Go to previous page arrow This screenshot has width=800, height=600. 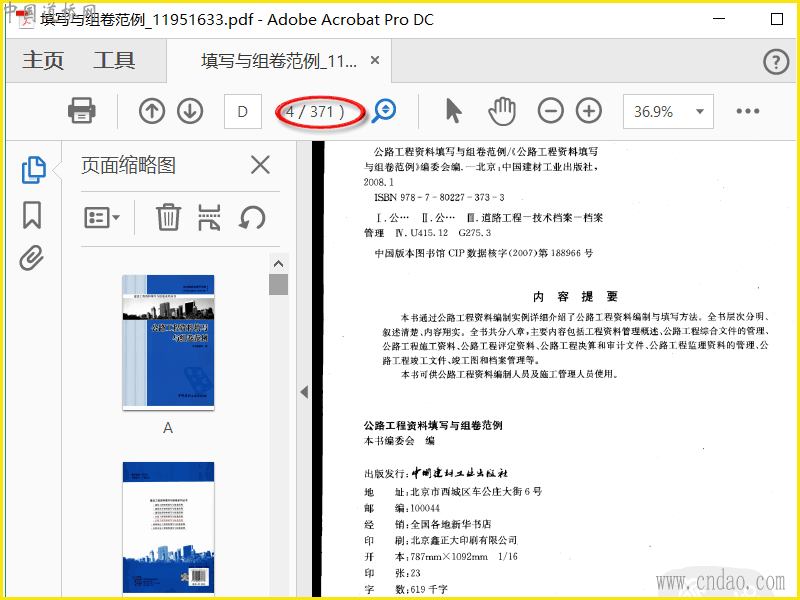[152, 111]
